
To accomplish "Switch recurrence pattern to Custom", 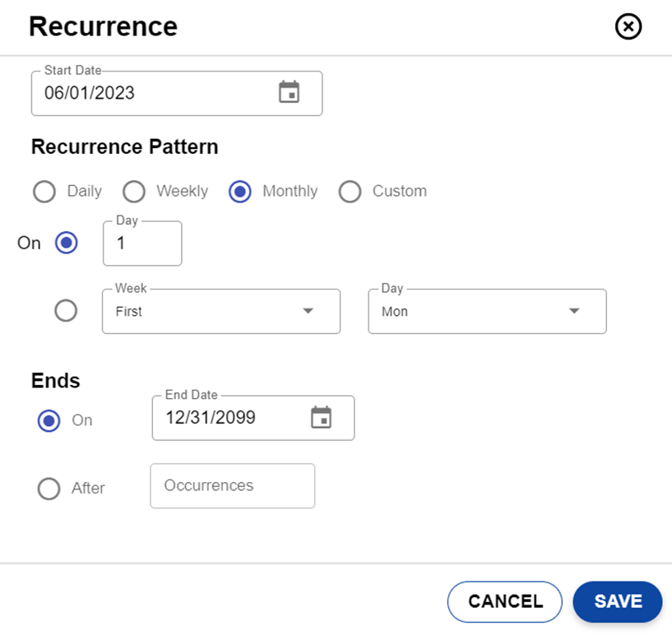I will [x=350, y=192].
